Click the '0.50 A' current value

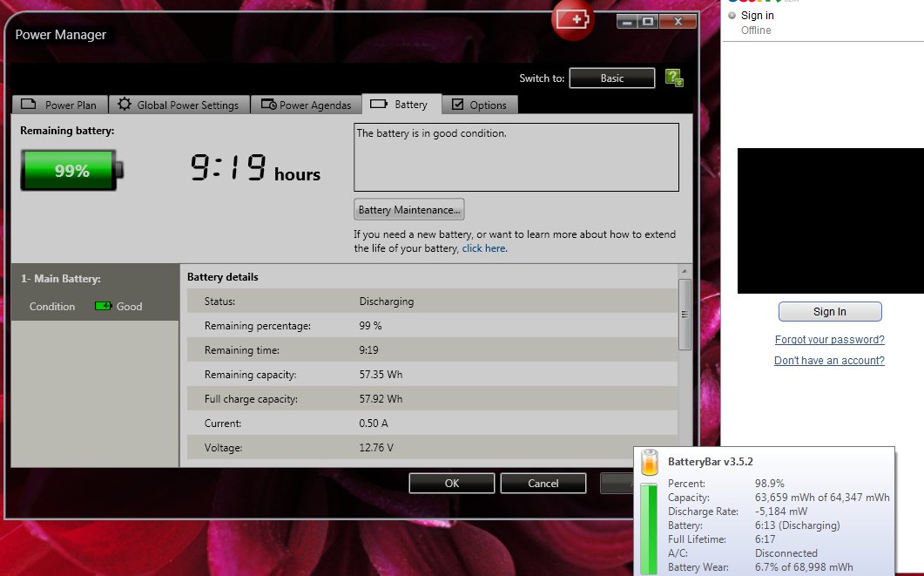point(373,424)
